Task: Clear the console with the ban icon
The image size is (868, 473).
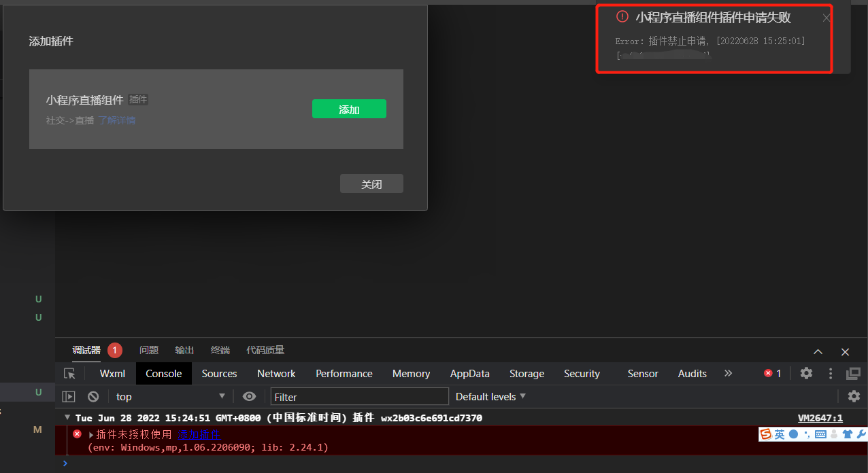Action: tap(93, 396)
